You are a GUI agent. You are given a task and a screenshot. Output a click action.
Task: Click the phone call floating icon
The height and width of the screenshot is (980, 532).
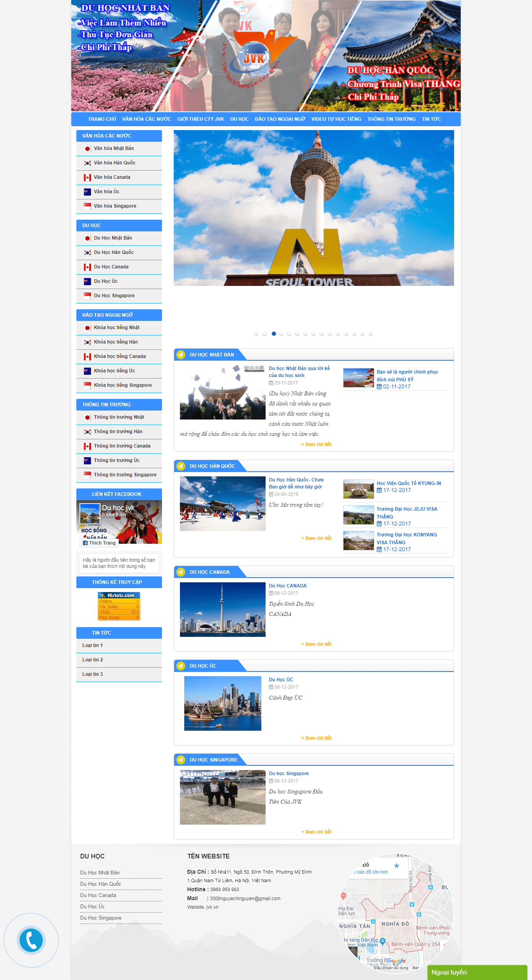(31, 940)
